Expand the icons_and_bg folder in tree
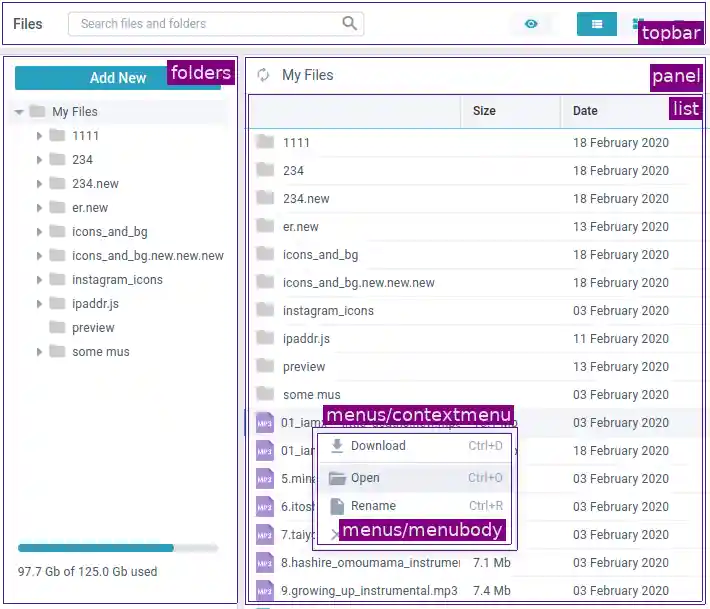The height and width of the screenshot is (609, 710). (x=39, y=231)
